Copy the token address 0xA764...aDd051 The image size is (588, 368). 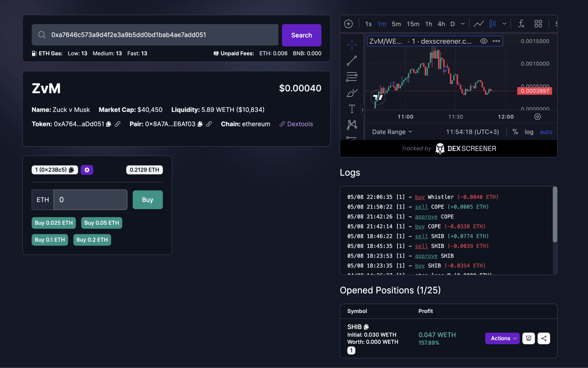point(109,124)
